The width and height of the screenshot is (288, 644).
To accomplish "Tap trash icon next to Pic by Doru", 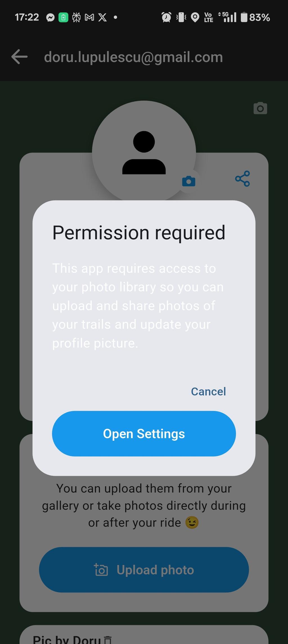I will click(x=107, y=639).
